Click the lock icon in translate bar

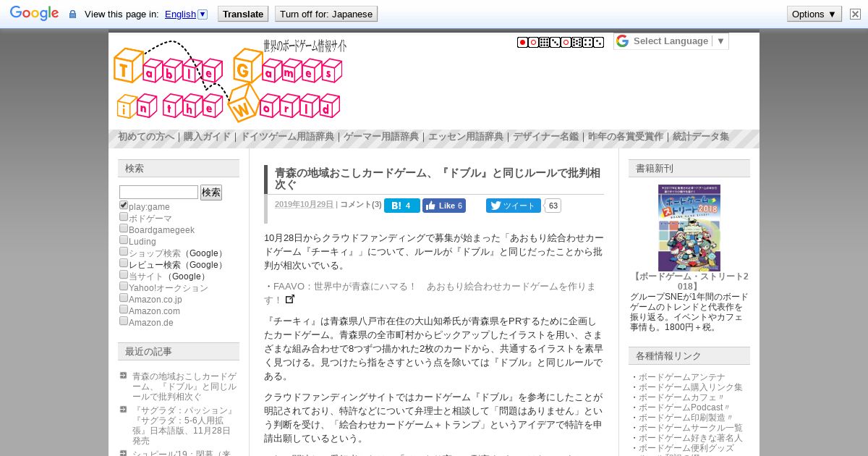click(x=72, y=14)
